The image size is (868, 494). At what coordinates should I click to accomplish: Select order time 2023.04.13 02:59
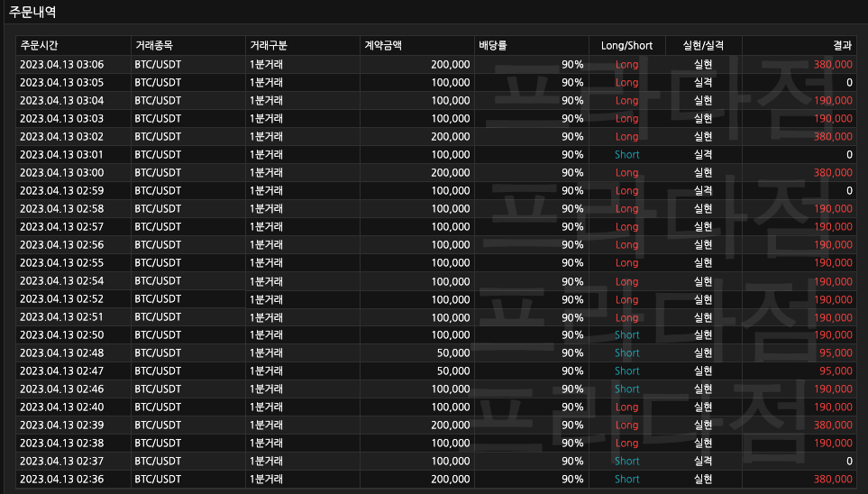62,190
